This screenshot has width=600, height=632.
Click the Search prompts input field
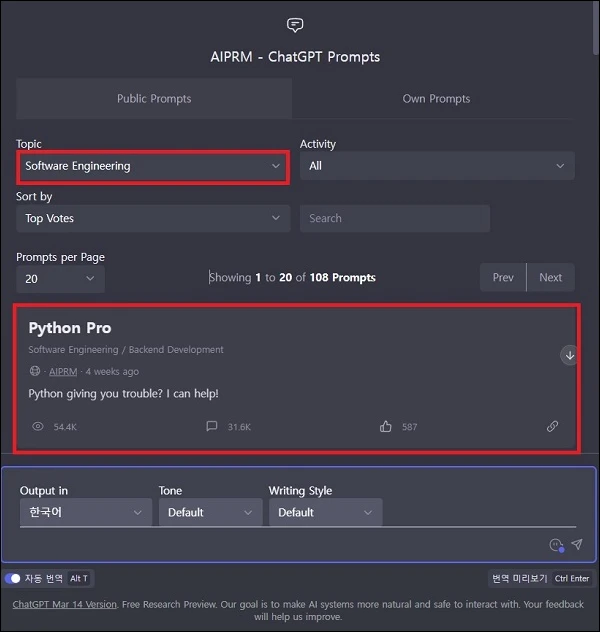point(395,218)
